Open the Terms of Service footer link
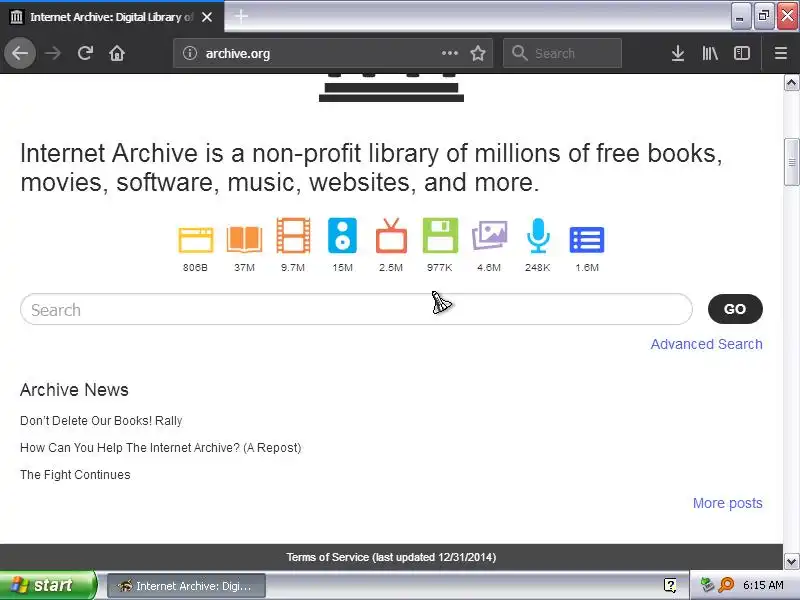Image resolution: width=800 pixels, height=600 pixels. click(391, 557)
